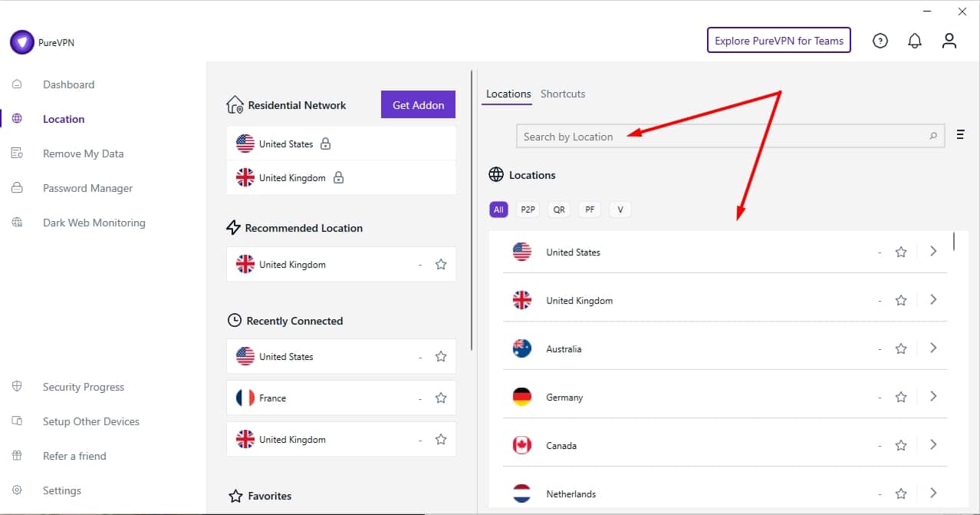Click the PureVPN shield logo
The height and width of the screenshot is (515, 980).
(21, 42)
